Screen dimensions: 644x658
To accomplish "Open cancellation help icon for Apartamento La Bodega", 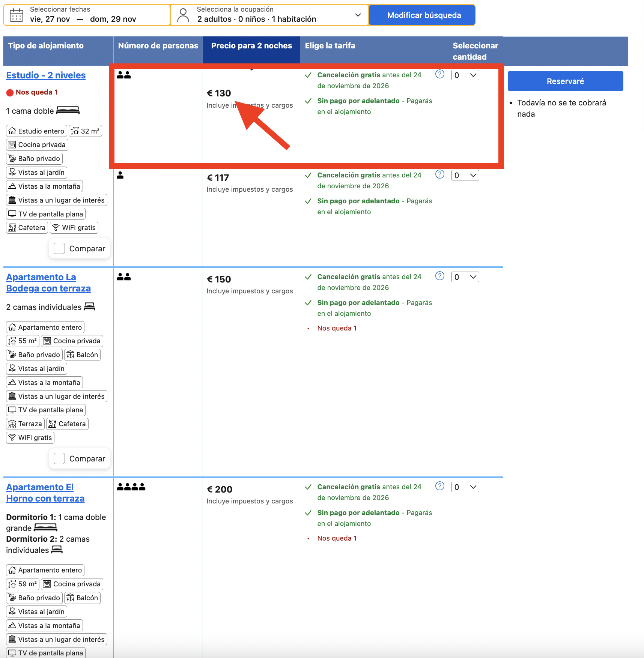I will 440,276.
